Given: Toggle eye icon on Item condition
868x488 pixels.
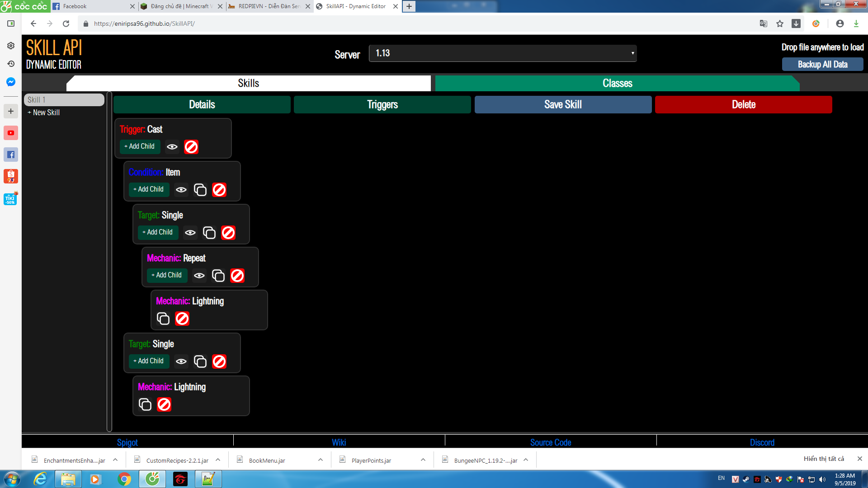Looking at the screenshot, I should point(181,190).
